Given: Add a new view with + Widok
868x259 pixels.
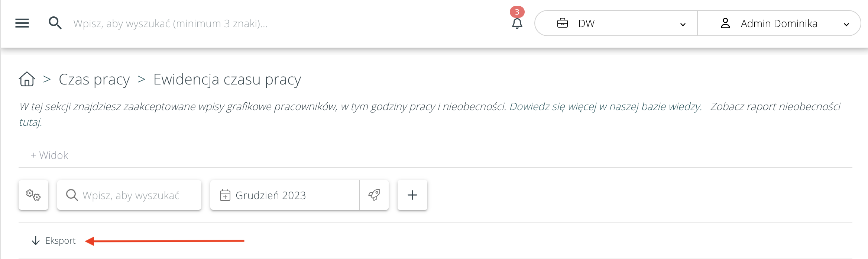Looking at the screenshot, I should 49,155.
